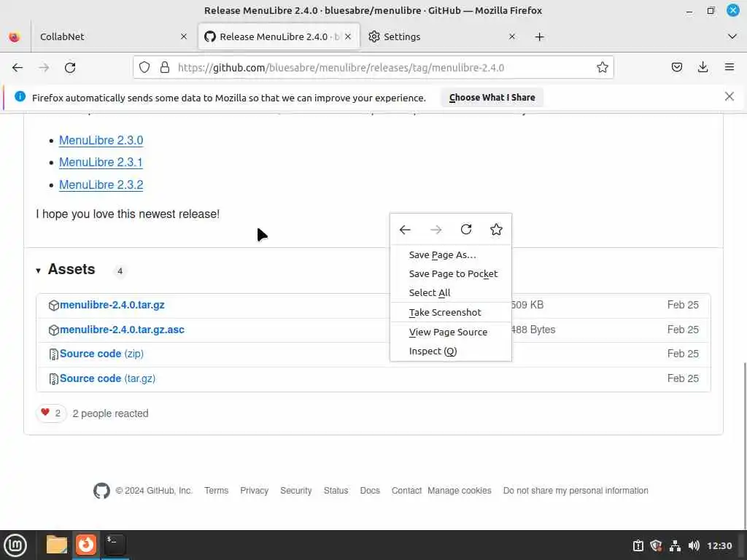Screen dimensions: 747x560
Task: Select the Release MenuLibre 2.4.0 tab
Action: [x=279, y=36]
